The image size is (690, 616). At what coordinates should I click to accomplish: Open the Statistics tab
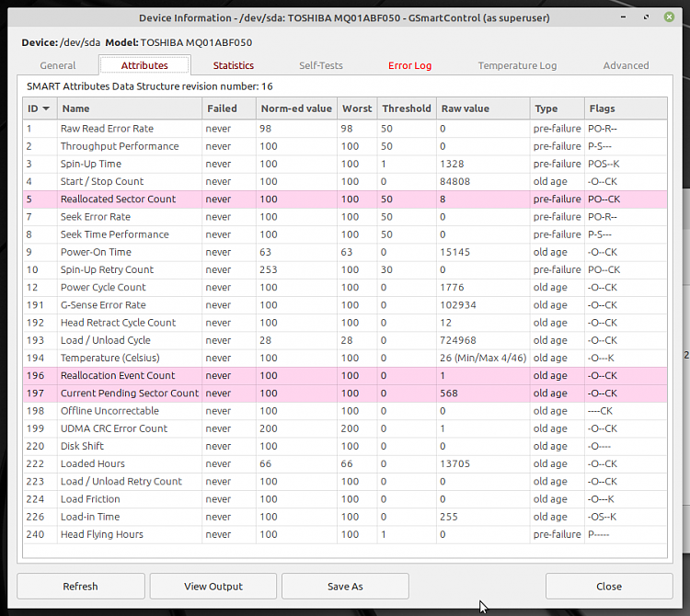tap(233, 65)
